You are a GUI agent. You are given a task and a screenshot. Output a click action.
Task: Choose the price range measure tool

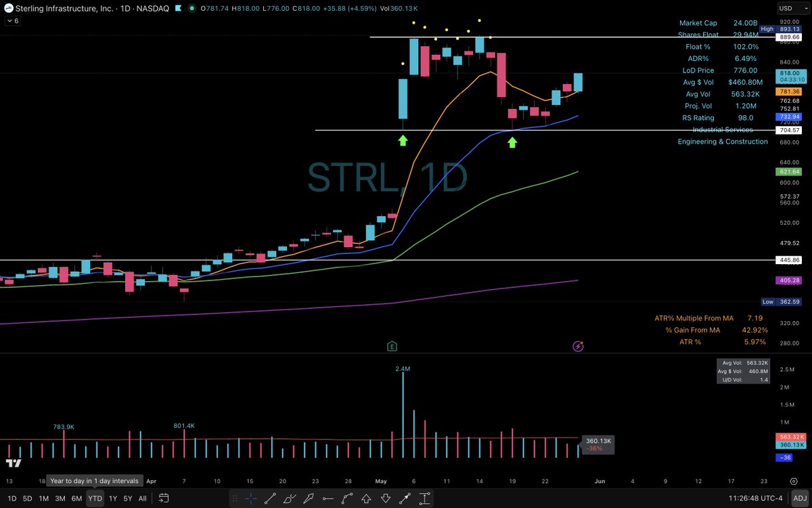coord(424,499)
